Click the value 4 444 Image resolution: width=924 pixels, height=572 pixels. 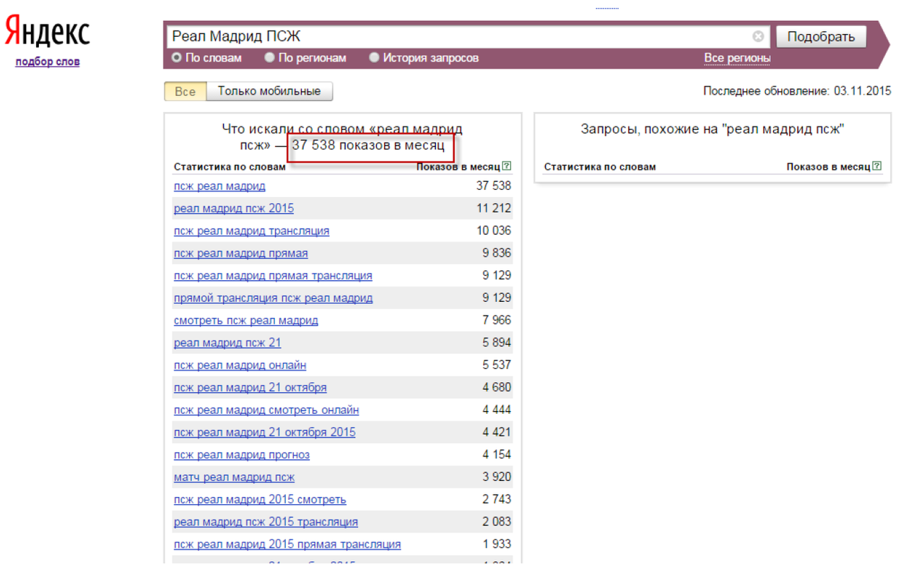coord(497,409)
